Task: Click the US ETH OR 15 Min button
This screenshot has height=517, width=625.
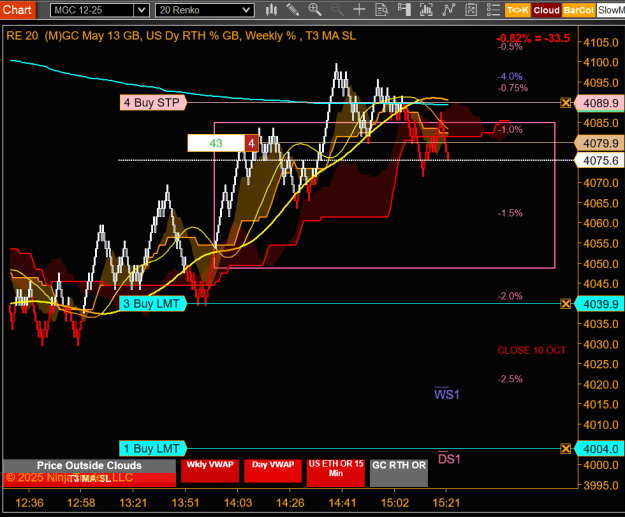Action: [336, 472]
